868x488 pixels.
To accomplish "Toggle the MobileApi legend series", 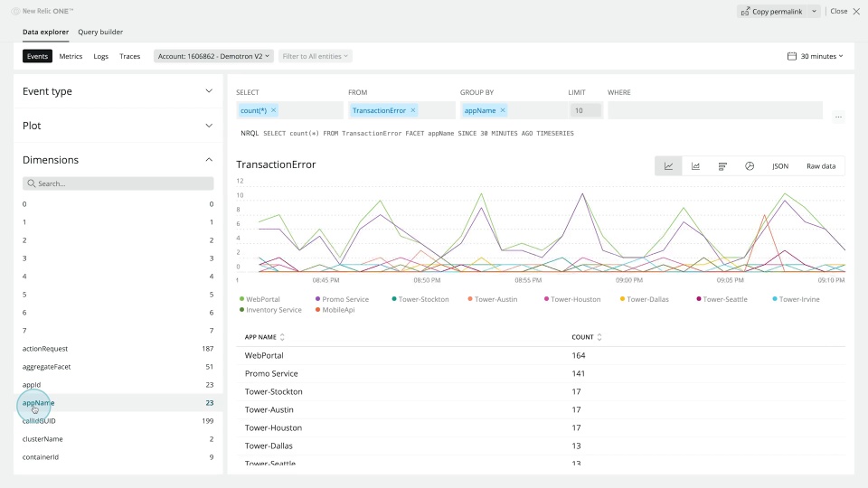I will pos(335,310).
